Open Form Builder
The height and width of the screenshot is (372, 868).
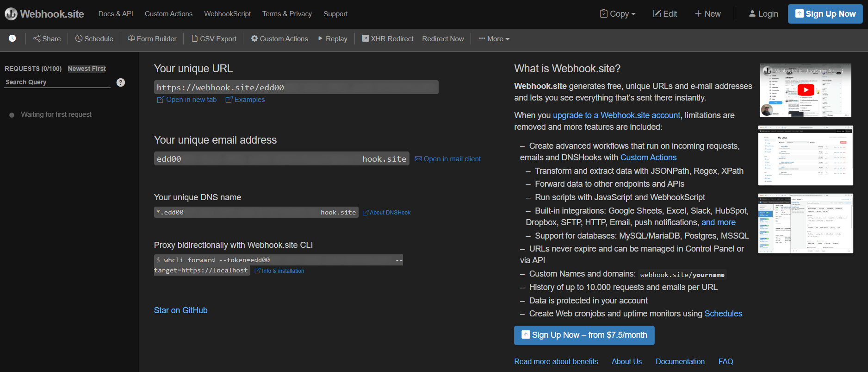click(152, 39)
